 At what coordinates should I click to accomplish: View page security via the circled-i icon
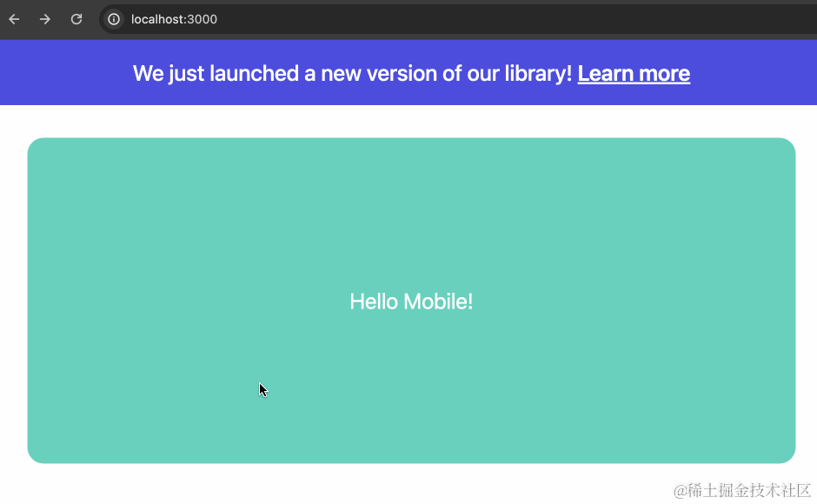(113, 18)
